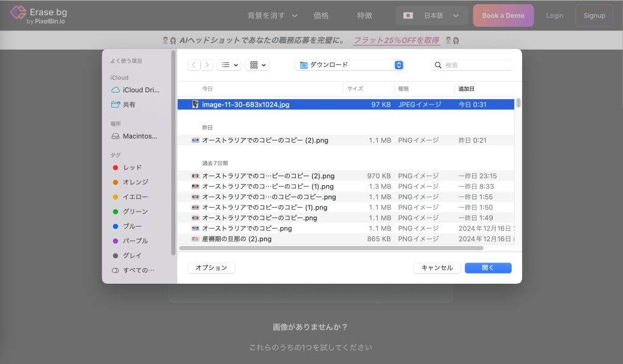Open the icon grouping view menu

click(257, 65)
